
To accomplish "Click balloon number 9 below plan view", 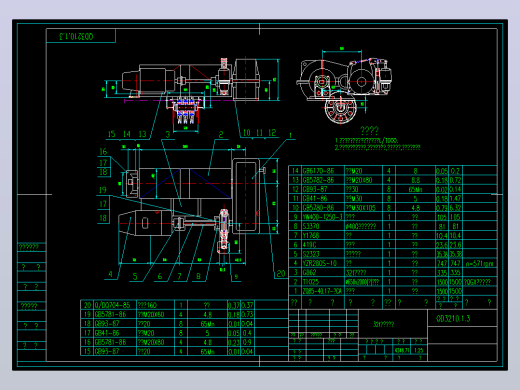I will tap(236, 277).
